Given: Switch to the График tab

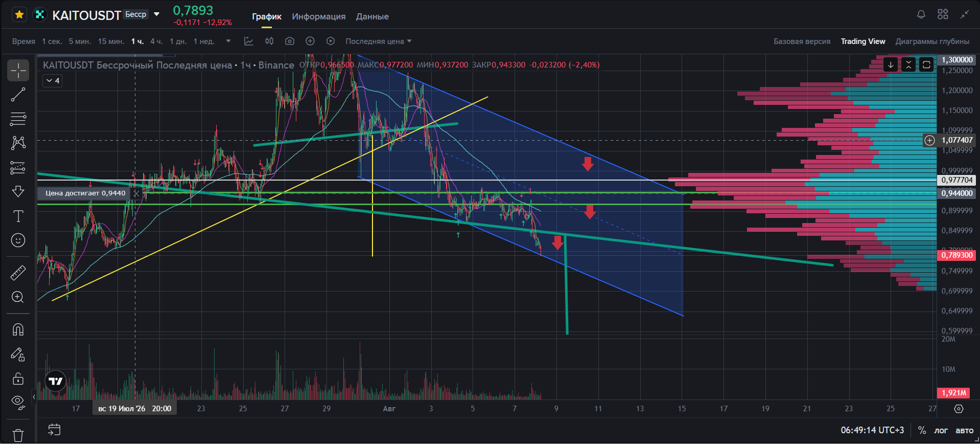Looking at the screenshot, I should coord(267,16).
